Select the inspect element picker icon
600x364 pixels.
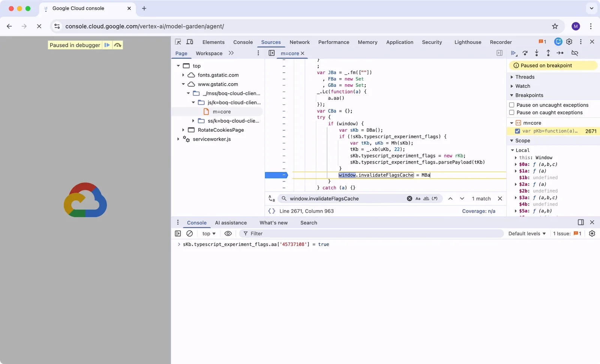178,42
